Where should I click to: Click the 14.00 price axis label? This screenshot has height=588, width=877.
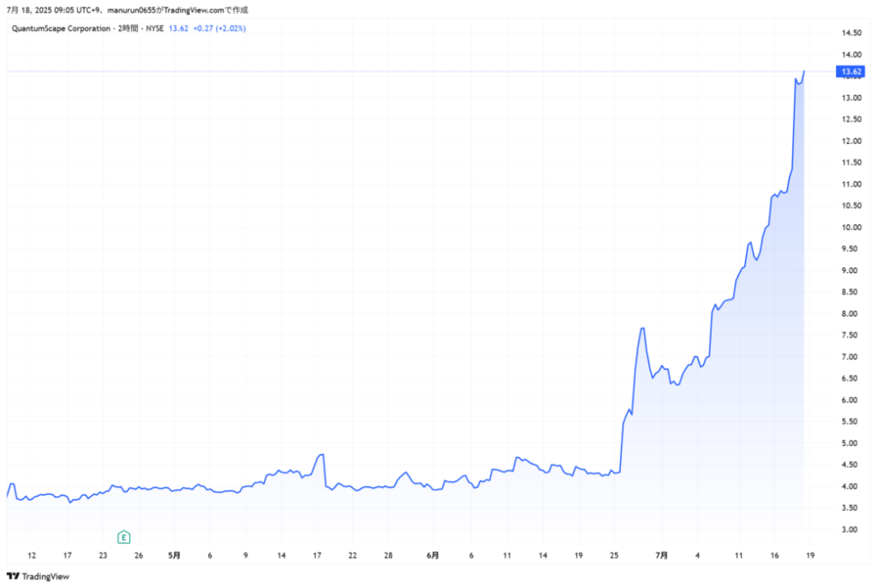pyautogui.click(x=851, y=55)
